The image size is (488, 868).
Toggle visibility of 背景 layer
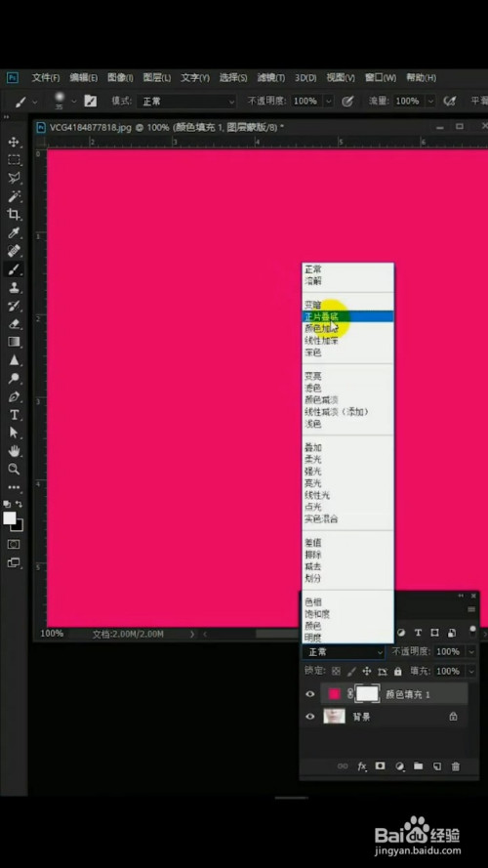point(309,717)
